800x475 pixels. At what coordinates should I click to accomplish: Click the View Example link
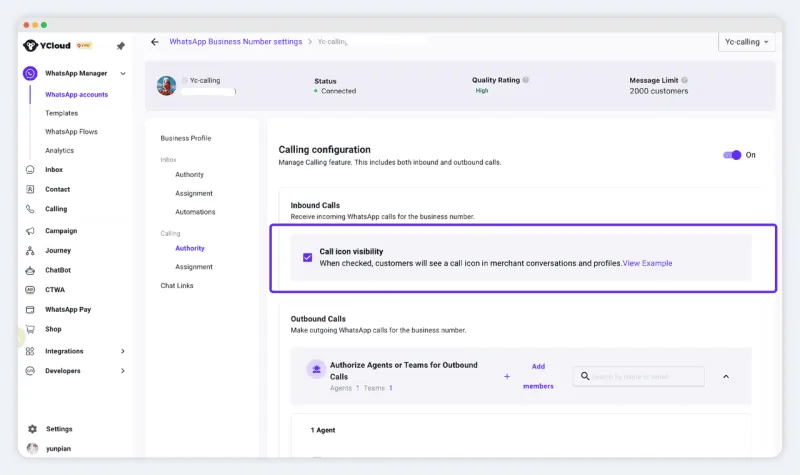point(647,263)
